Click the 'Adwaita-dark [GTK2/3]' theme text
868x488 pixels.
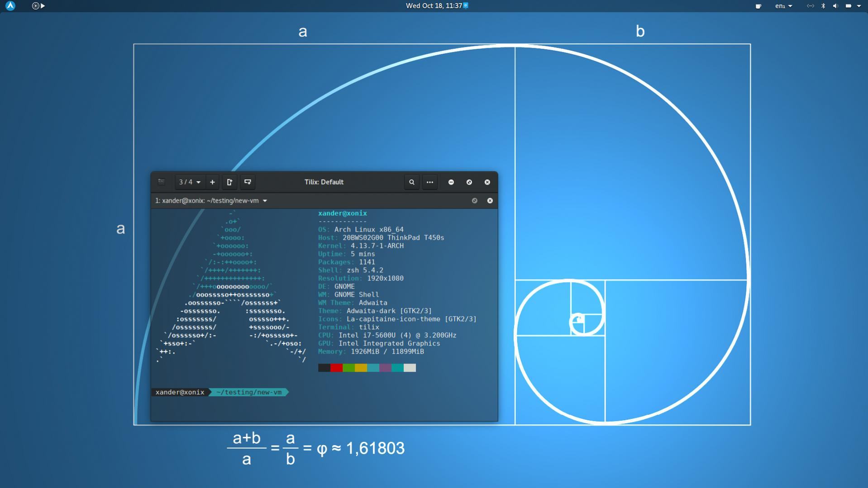(x=389, y=311)
